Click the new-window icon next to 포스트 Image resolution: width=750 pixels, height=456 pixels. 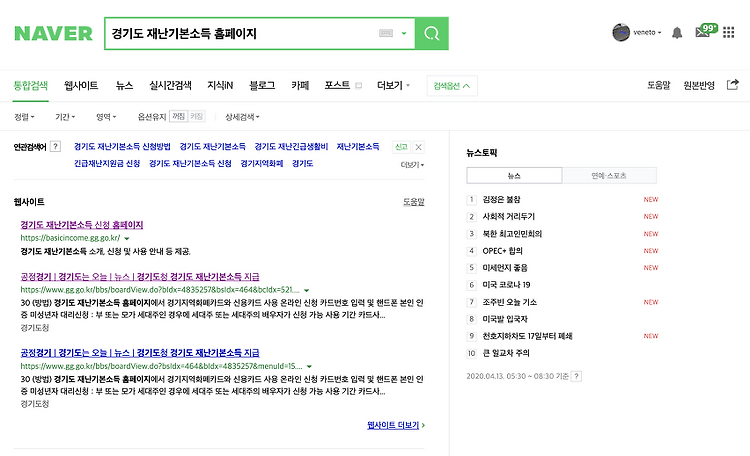click(358, 86)
